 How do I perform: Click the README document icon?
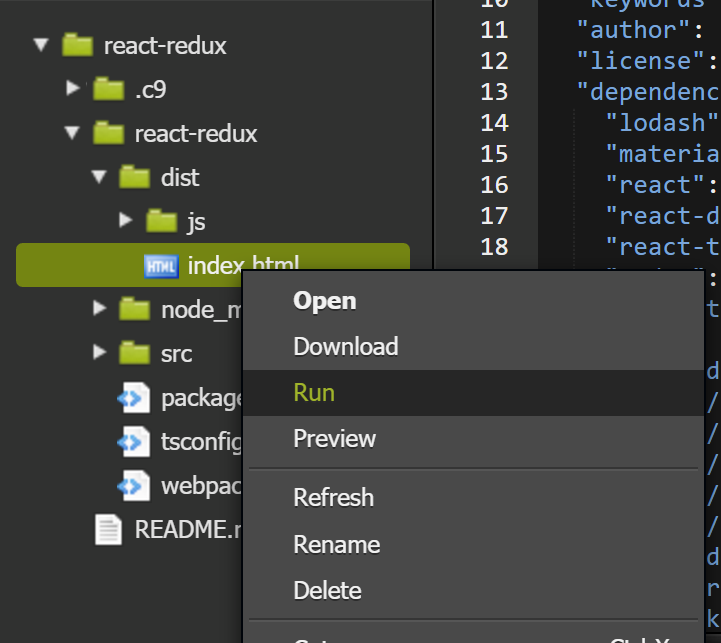109,529
